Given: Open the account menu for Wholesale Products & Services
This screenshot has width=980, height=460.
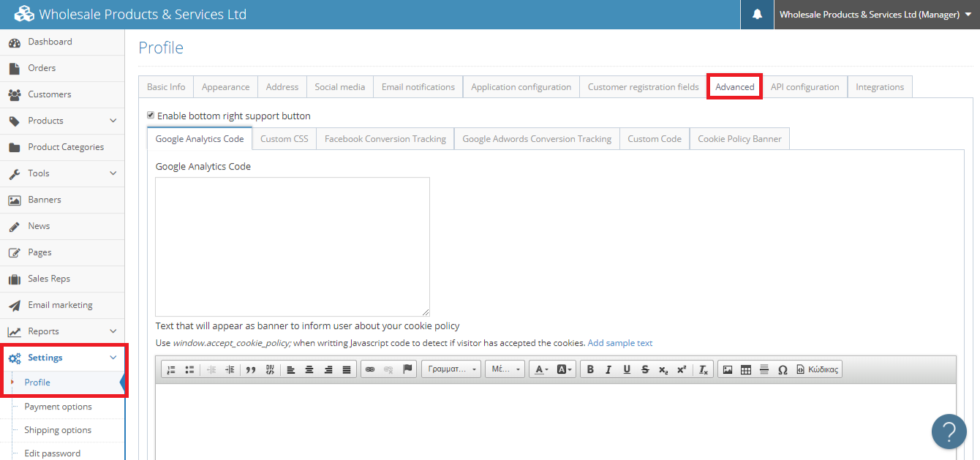Looking at the screenshot, I should [875, 14].
